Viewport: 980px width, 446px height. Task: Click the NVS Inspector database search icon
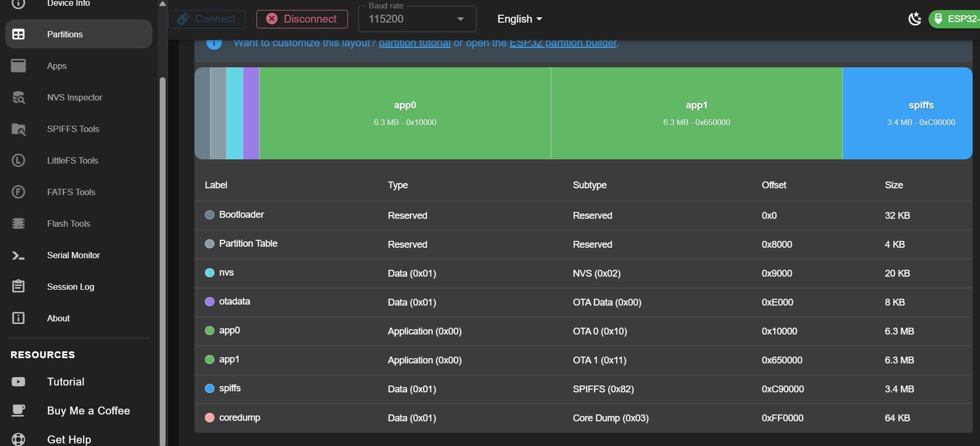point(18,97)
